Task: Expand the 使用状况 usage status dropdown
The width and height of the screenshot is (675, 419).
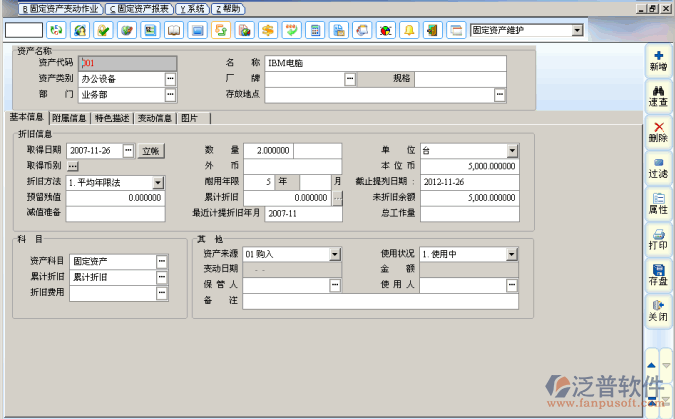Action: click(512, 254)
